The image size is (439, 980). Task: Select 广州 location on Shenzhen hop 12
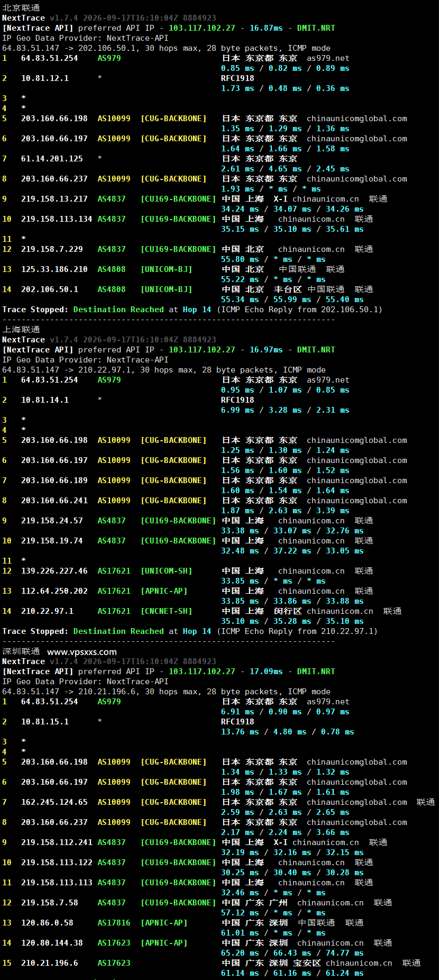pyautogui.click(x=278, y=903)
